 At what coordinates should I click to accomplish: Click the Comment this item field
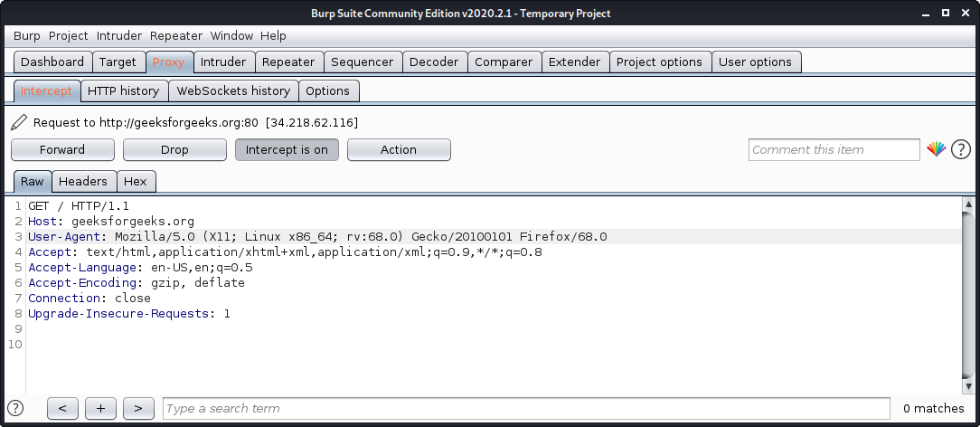click(834, 149)
